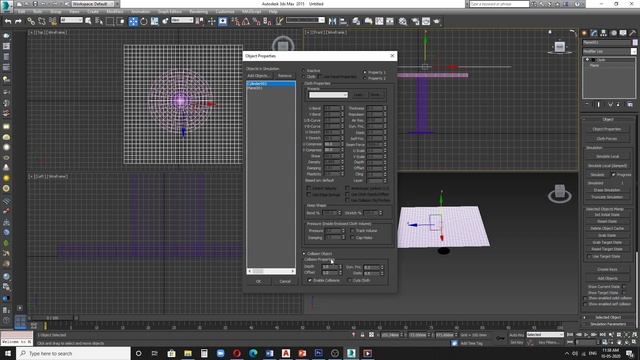This screenshot has height=360, width=640.
Task: Click the time slider in the timeline
Action: (x=52, y=318)
